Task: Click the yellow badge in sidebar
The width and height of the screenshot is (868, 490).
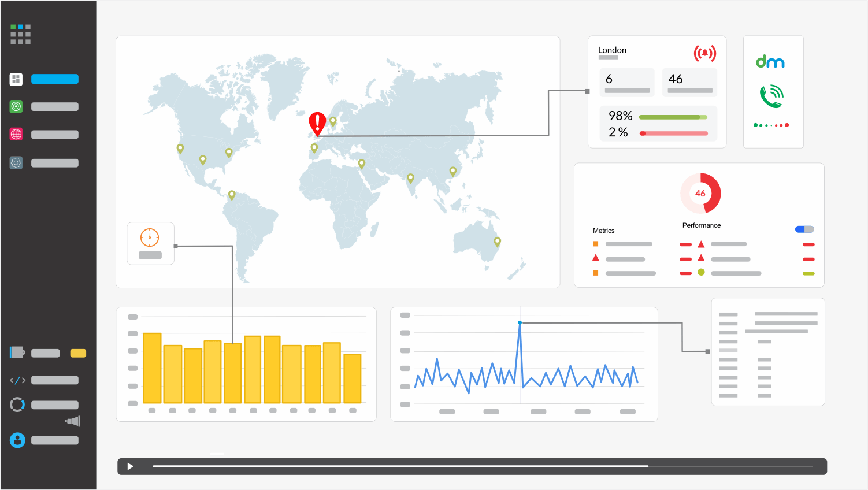Action: tap(78, 353)
